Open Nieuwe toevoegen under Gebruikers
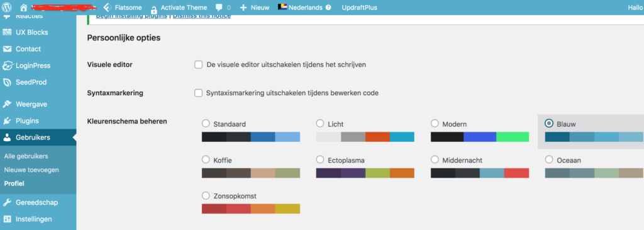644x230 pixels. (31, 170)
